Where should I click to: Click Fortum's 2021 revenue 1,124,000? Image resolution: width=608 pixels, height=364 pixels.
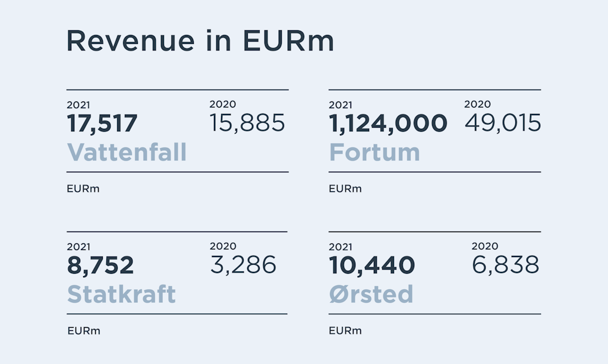[x=388, y=124]
